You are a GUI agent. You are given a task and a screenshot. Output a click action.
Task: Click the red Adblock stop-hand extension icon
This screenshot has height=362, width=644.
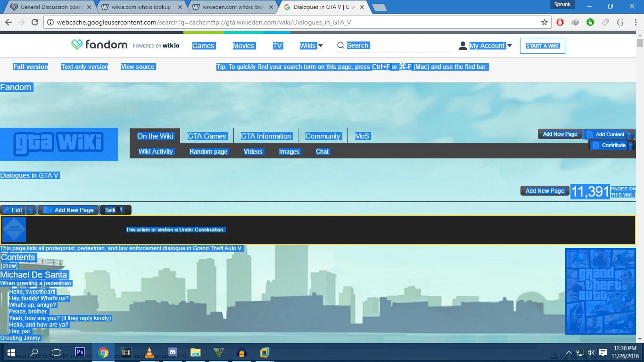point(560,23)
